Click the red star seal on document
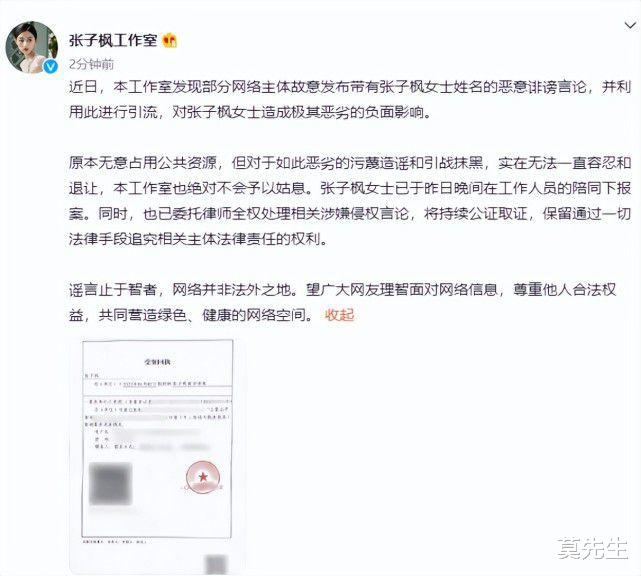Image resolution: width=641 pixels, height=576 pixels. [x=203, y=477]
